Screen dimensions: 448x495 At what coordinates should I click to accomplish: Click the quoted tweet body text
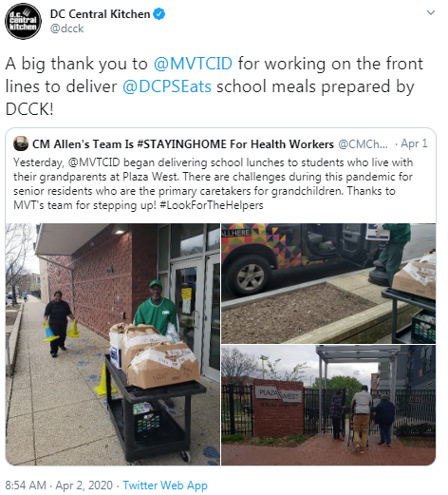point(213,183)
